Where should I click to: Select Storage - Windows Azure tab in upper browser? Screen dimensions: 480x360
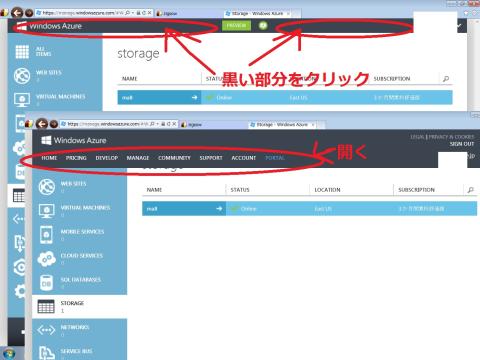258,13
